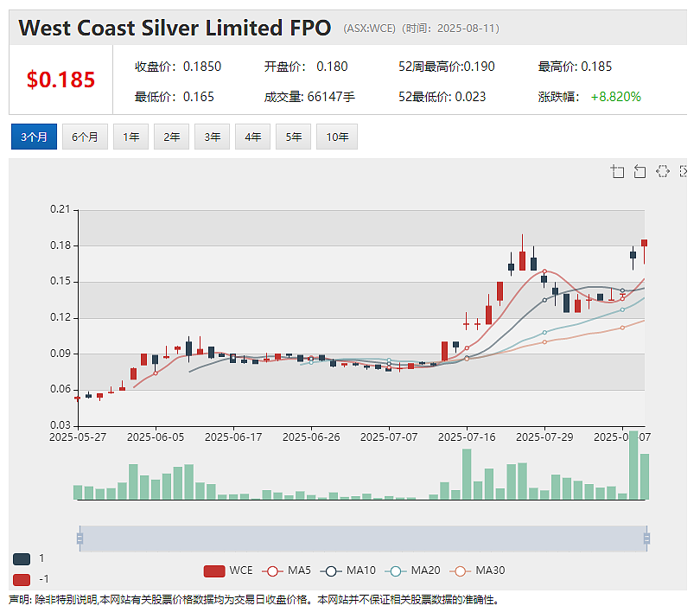This screenshot has width=700, height=612.
Task: Select the 4年 range tab
Action: tap(252, 137)
